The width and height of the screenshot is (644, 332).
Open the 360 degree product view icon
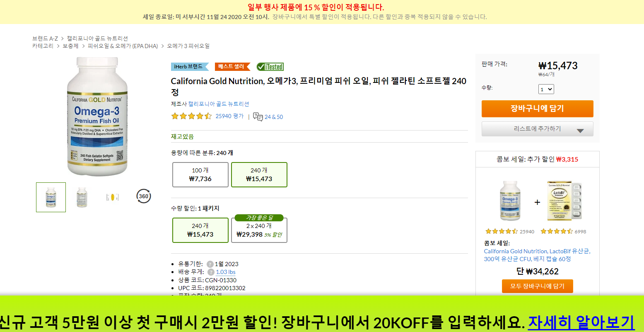(144, 196)
